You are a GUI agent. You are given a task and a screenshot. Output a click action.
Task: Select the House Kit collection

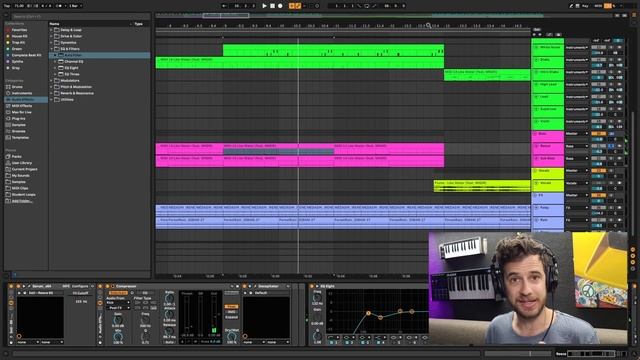(20, 36)
